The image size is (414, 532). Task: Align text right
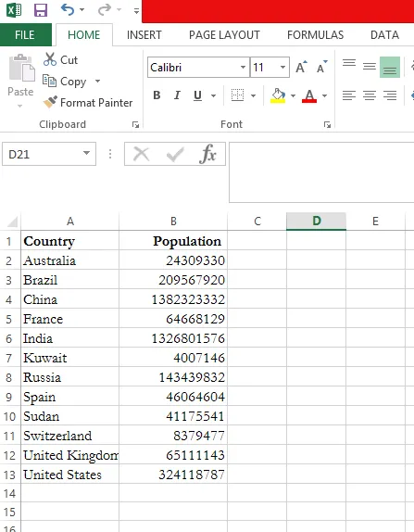pyautogui.click(x=390, y=95)
